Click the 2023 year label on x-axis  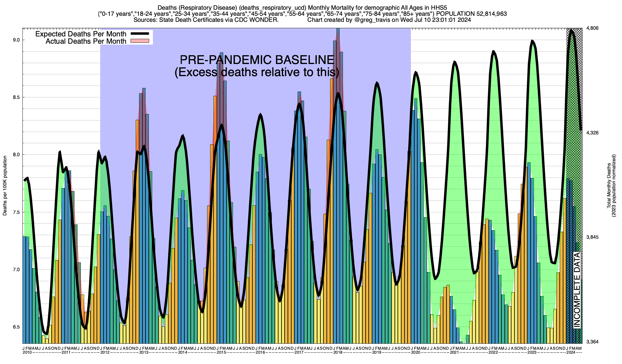532,352
